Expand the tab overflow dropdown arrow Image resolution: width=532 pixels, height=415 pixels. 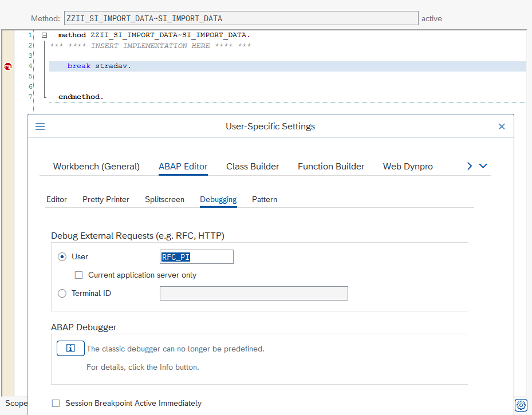483,166
